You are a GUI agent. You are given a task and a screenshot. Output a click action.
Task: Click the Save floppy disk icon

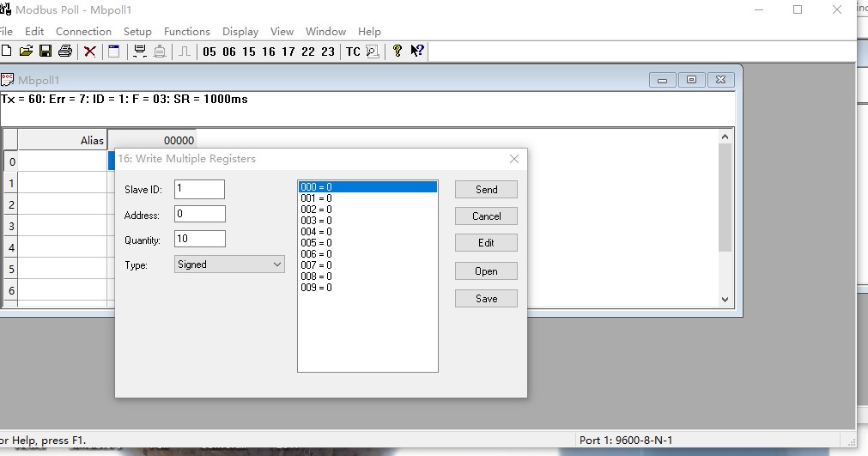(46, 52)
